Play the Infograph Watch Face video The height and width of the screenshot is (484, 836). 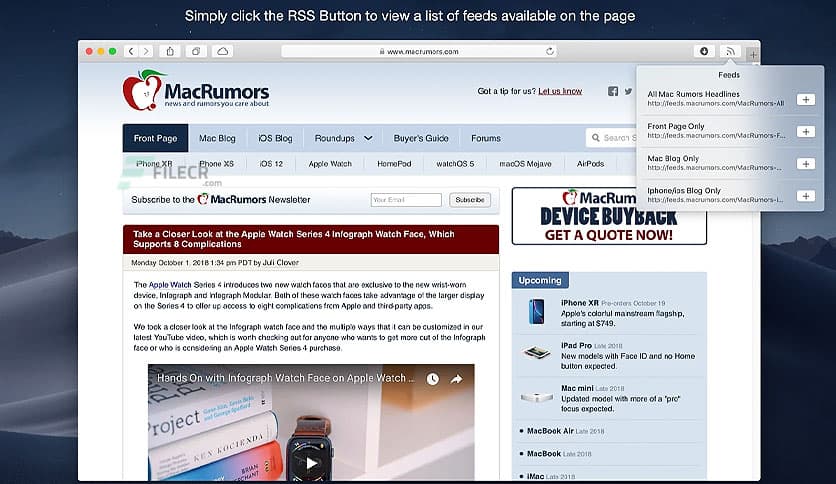click(x=311, y=463)
